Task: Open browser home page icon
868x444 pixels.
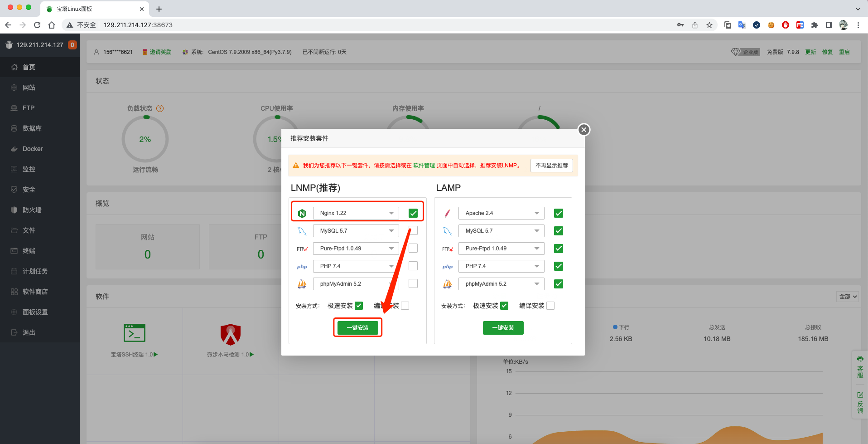Action: (52, 25)
